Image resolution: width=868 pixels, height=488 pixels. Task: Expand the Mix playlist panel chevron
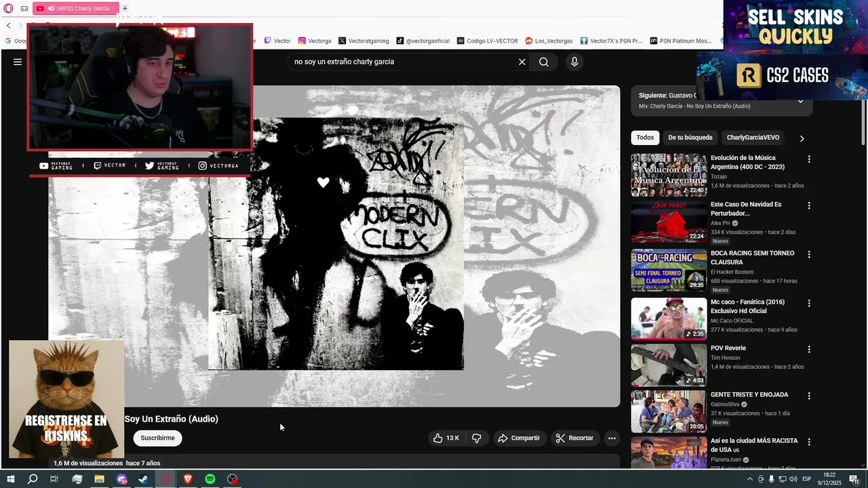coord(800,101)
